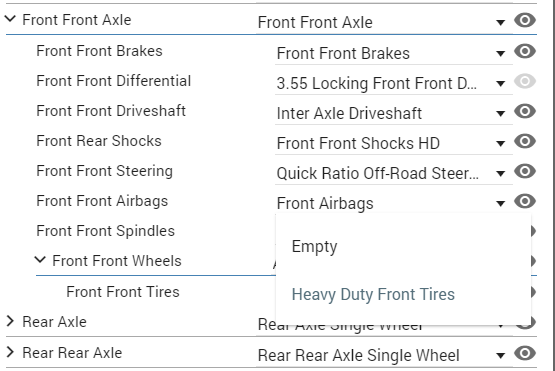This screenshot has width=555, height=371.
Task: Click the Front Front Spindles slot label
Action: 105,231
